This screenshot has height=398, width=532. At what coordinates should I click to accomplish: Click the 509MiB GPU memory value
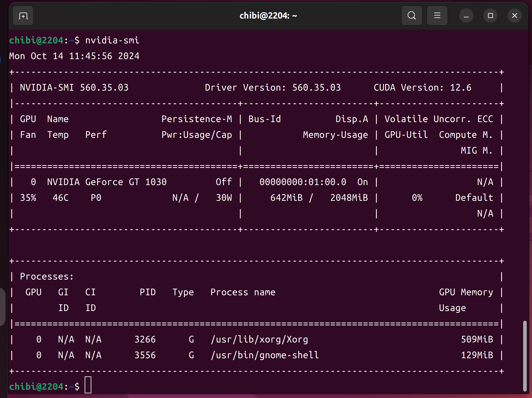477,339
